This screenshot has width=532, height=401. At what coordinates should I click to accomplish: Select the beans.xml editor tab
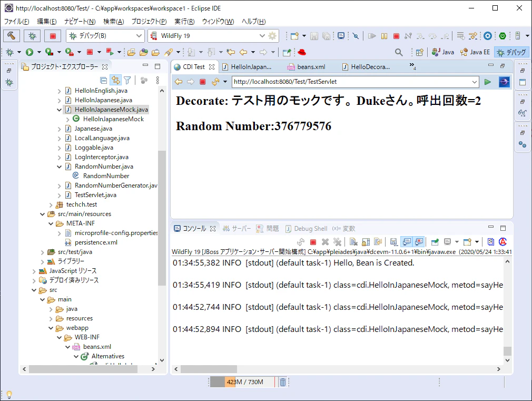click(x=307, y=67)
